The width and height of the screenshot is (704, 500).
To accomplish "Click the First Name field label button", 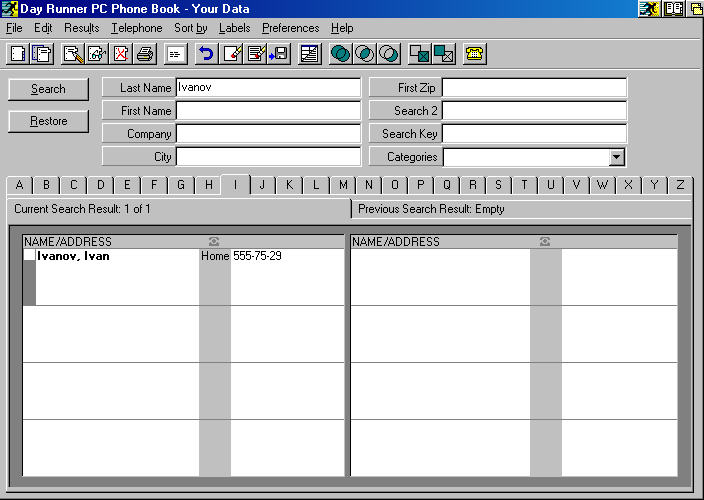I will (x=139, y=110).
